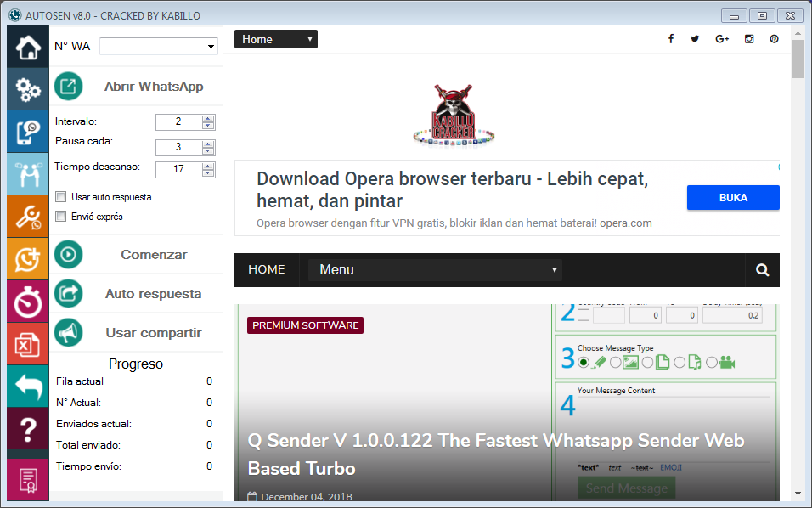
Task: Click the Abrir WhatsApp button
Action: [x=137, y=86]
